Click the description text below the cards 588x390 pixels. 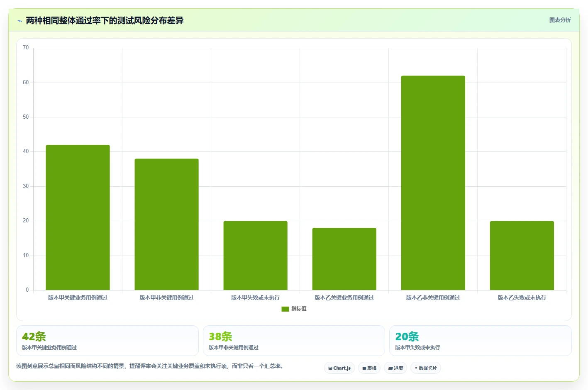[x=150, y=366]
